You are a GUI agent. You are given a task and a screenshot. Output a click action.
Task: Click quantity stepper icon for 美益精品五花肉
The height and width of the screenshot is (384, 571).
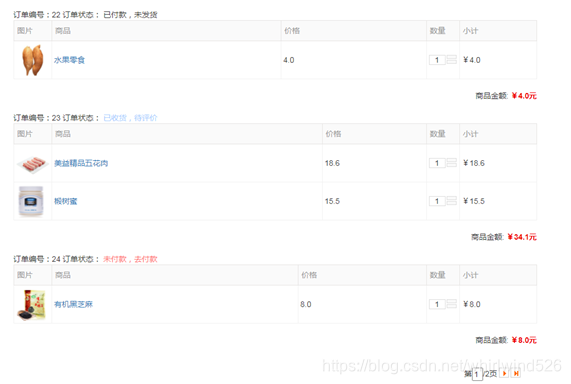click(x=452, y=163)
